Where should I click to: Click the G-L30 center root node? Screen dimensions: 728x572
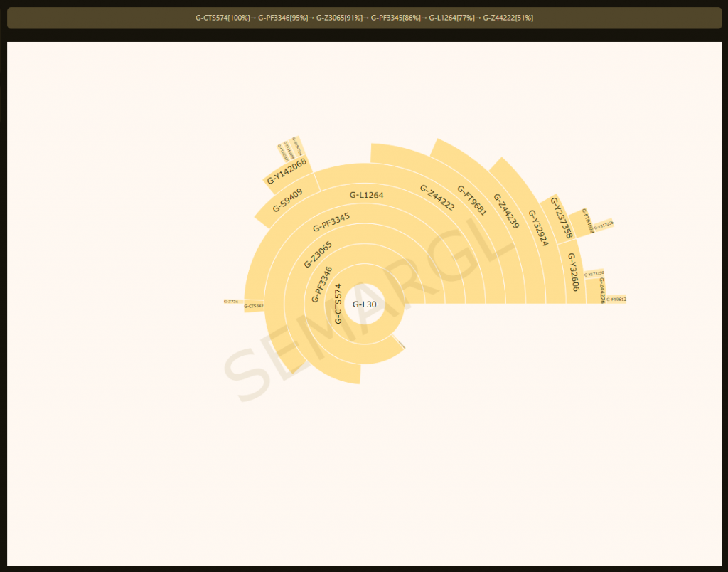(x=365, y=304)
